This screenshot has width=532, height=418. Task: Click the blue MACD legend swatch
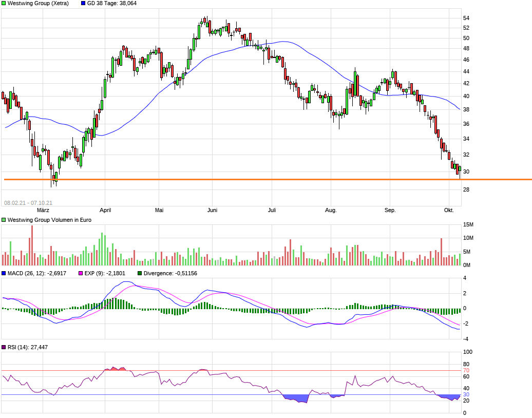(4, 273)
